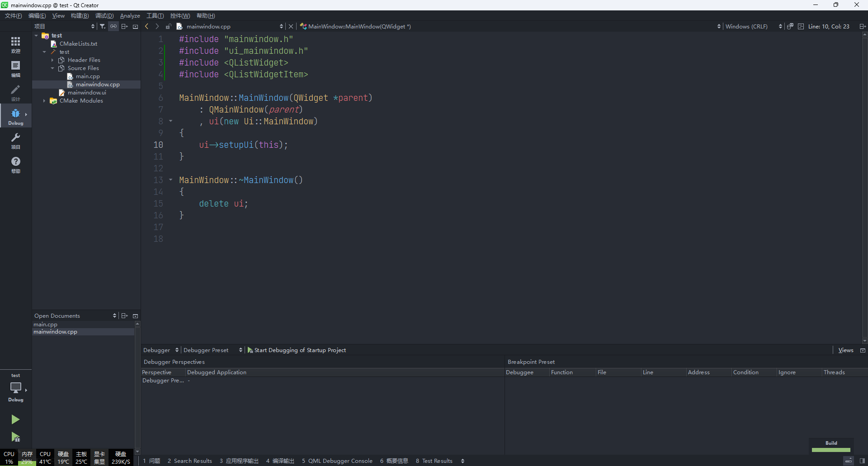Fold the destructor at line 13
Viewport: 868px width, 466px height.
point(171,179)
